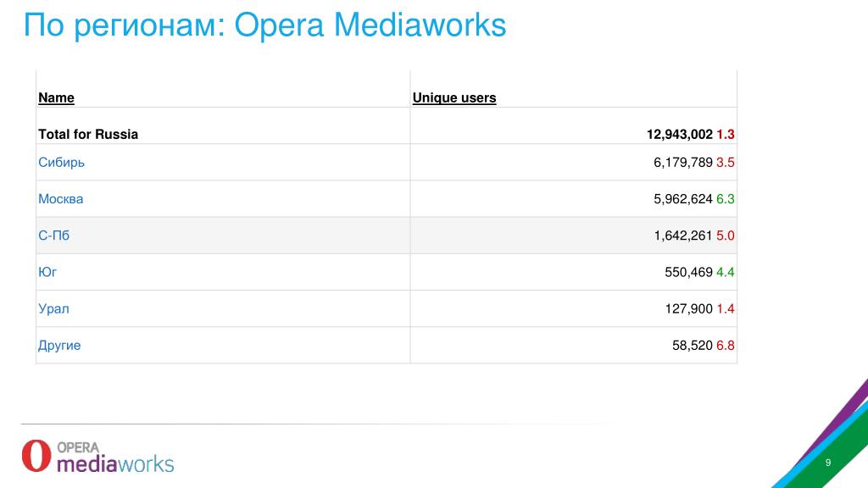This screenshot has height=488, width=868.
Task: Open the Урал region link
Action: (53, 308)
